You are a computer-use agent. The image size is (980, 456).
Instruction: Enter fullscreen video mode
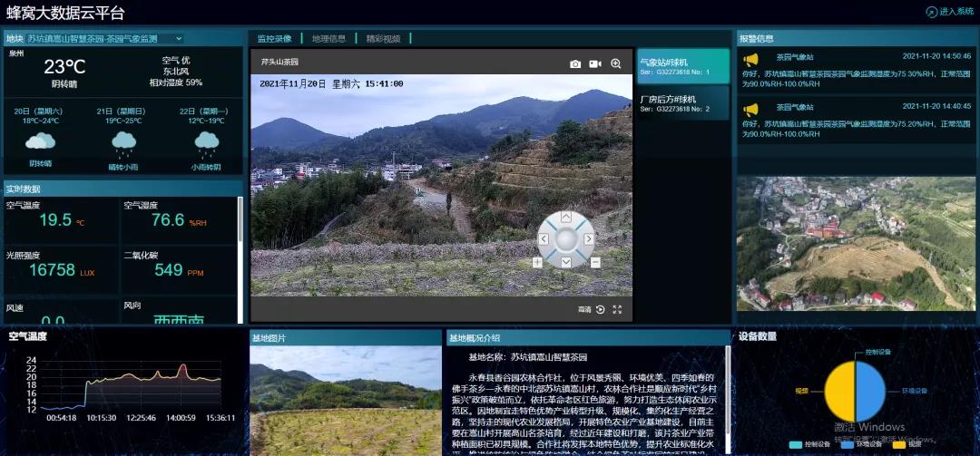618,309
